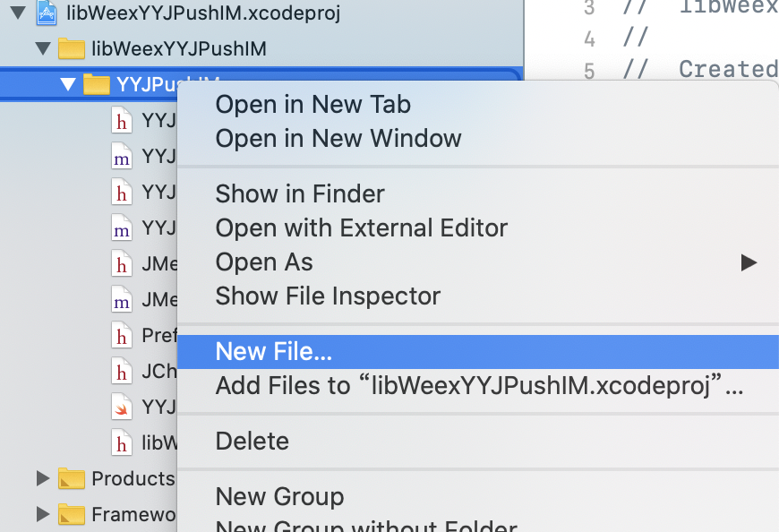Collapse the YYJPushIM folder disclosure triangle
The height and width of the screenshot is (532, 779).
(x=68, y=84)
